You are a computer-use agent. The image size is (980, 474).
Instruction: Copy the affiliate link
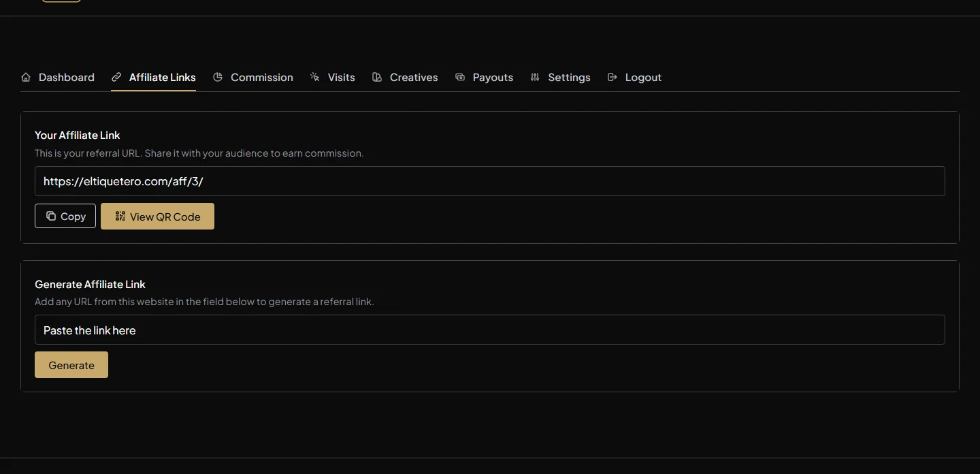(x=65, y=216)
